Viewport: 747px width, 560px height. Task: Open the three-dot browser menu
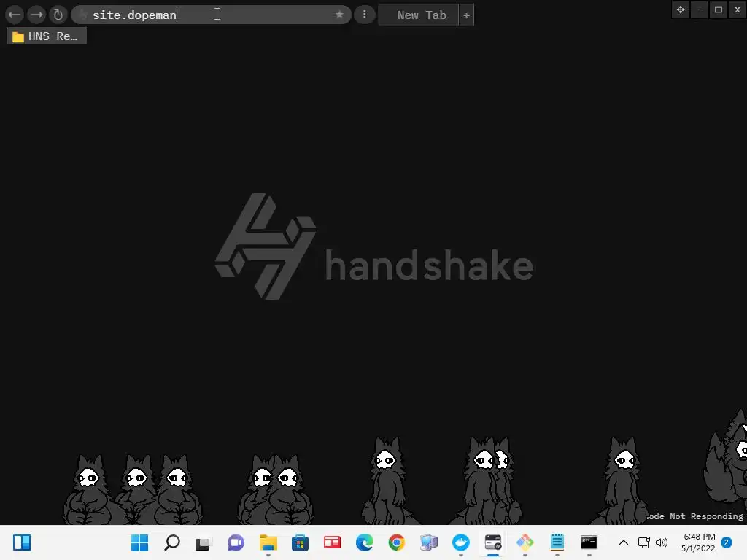point(365,15)
